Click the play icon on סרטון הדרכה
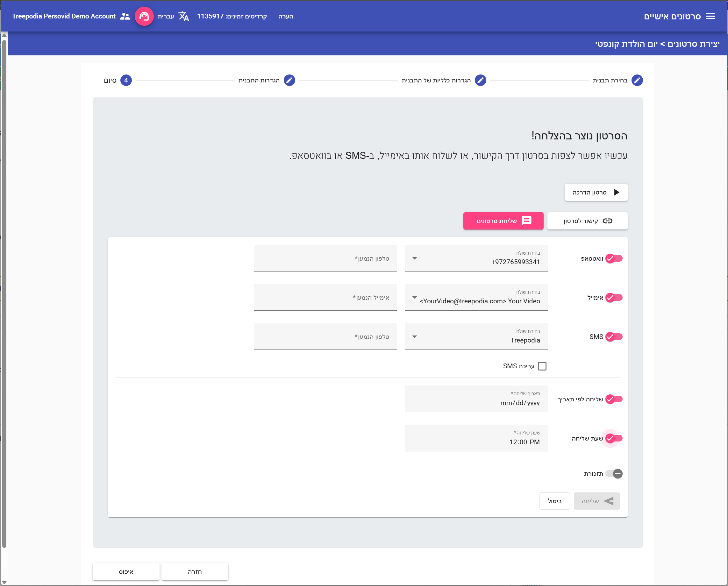Screen dimensions: 728x586 click(617, 192)
